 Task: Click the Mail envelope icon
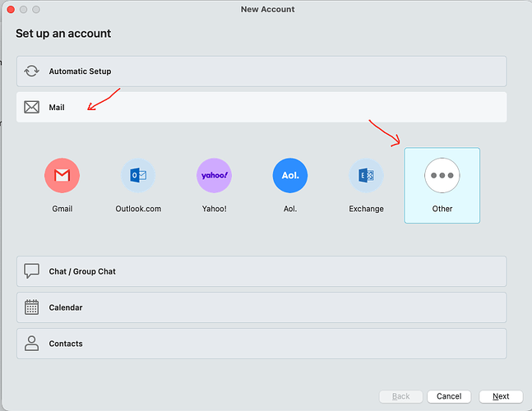coord(31,107)
